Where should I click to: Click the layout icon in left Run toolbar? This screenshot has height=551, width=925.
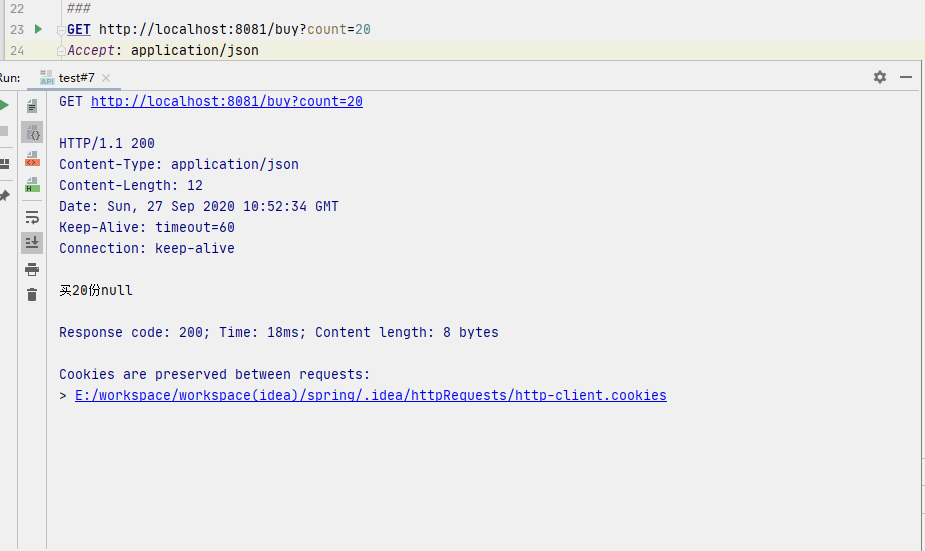coord(4,163)
